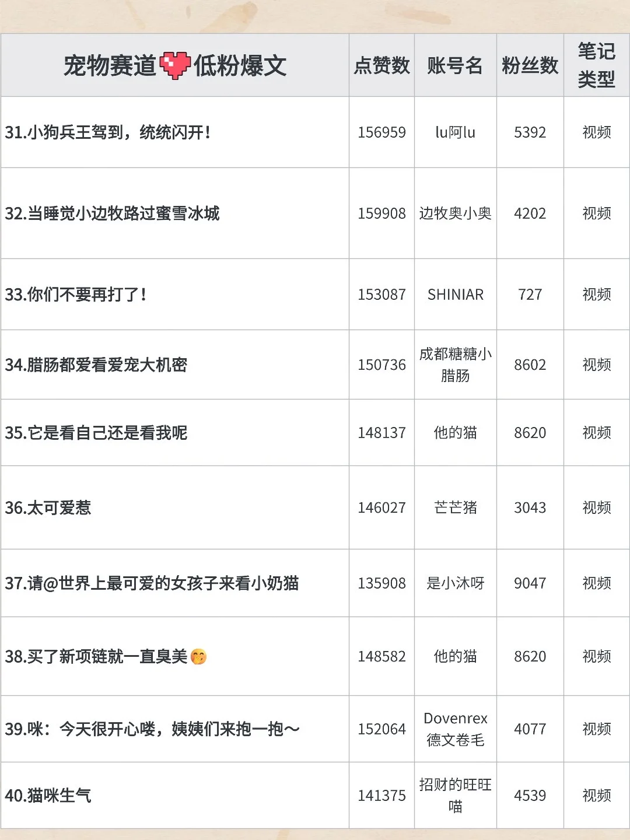Open account 成都糖糖小腊肠
630x840 pixels.
point(456,365)
